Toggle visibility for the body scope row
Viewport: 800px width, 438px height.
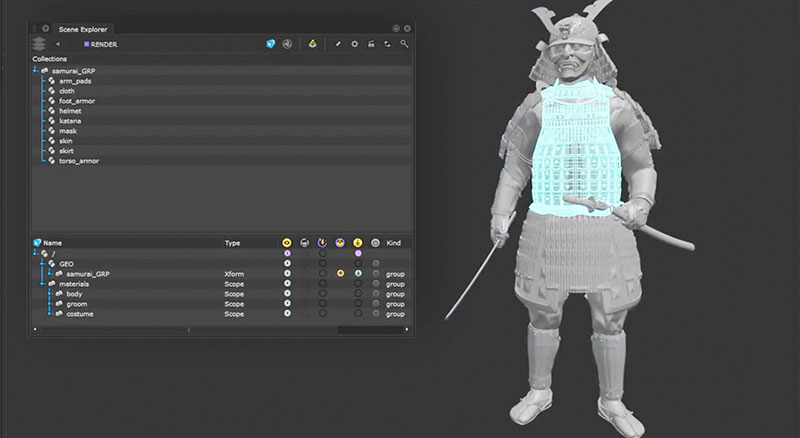click(x=288, y=294)
